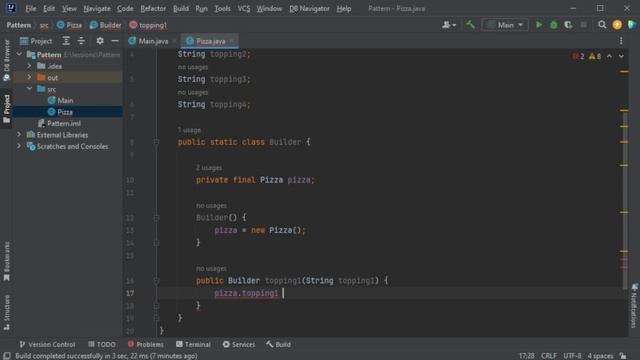Image resolution: width=640 pixels, height=360 pixels.
Task: Open the user account dropdown icon
Action: click(x=449, y=25)
